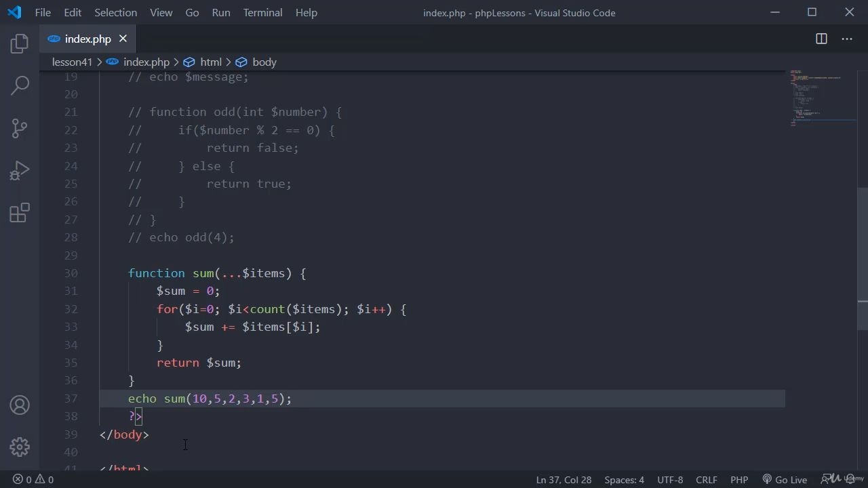
Task: Open the Run and Debug view
Action: click(20, 170)
